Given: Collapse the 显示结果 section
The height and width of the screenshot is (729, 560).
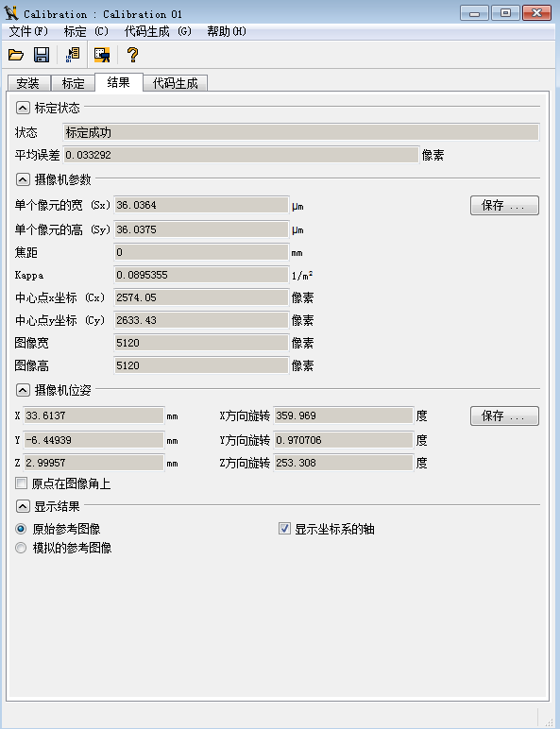Looking at the screenshot, I should [23, 506].
